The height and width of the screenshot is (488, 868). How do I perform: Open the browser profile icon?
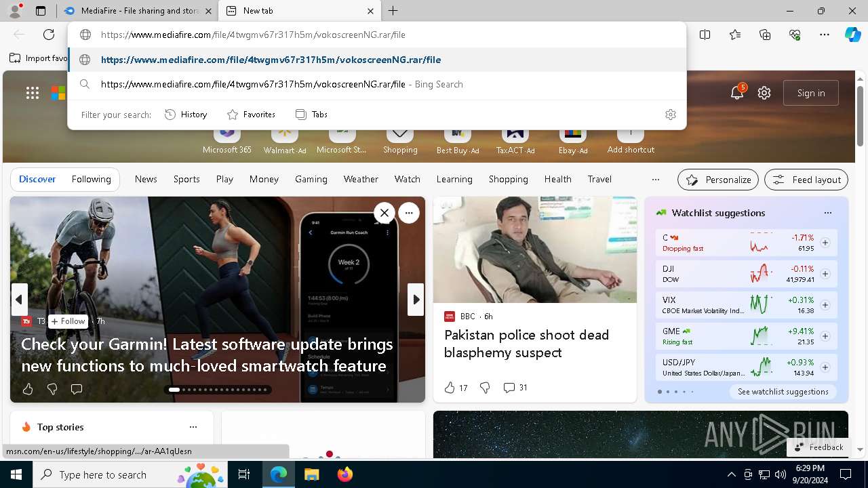(15, 11)
